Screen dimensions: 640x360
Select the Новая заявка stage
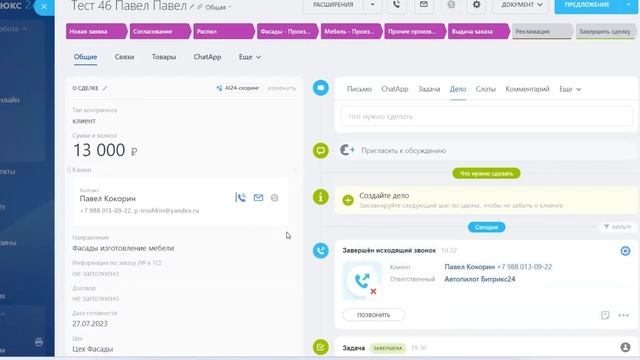tap(96, 31)
